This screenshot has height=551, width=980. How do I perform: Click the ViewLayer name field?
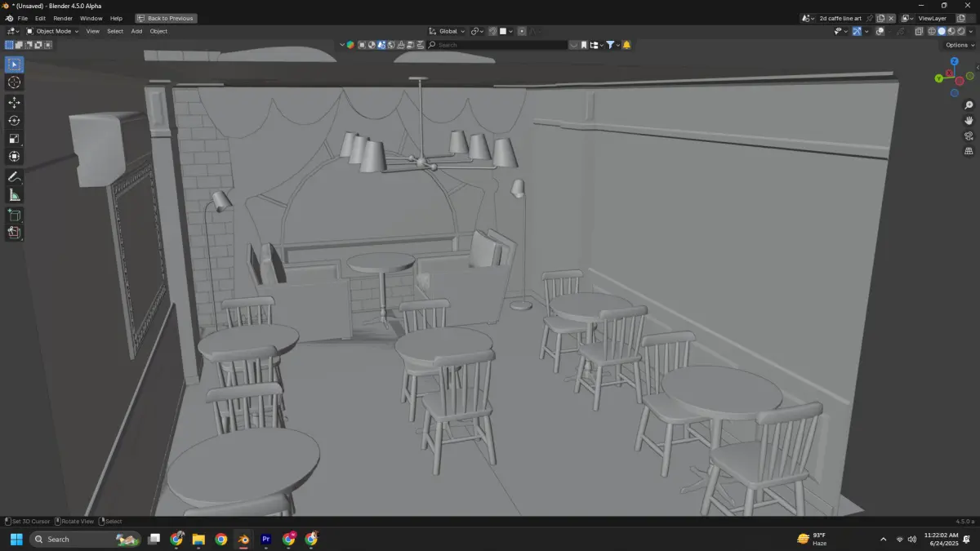point(936,18)
